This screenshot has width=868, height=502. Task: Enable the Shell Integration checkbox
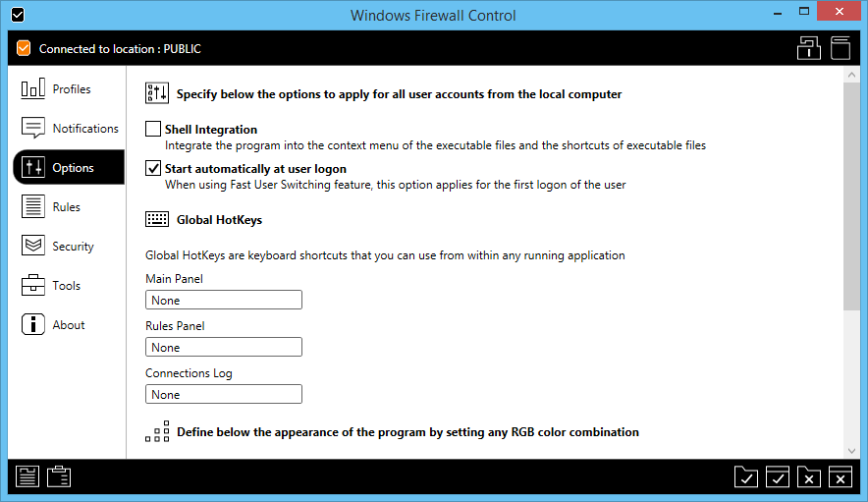click(x=153, y=129)
